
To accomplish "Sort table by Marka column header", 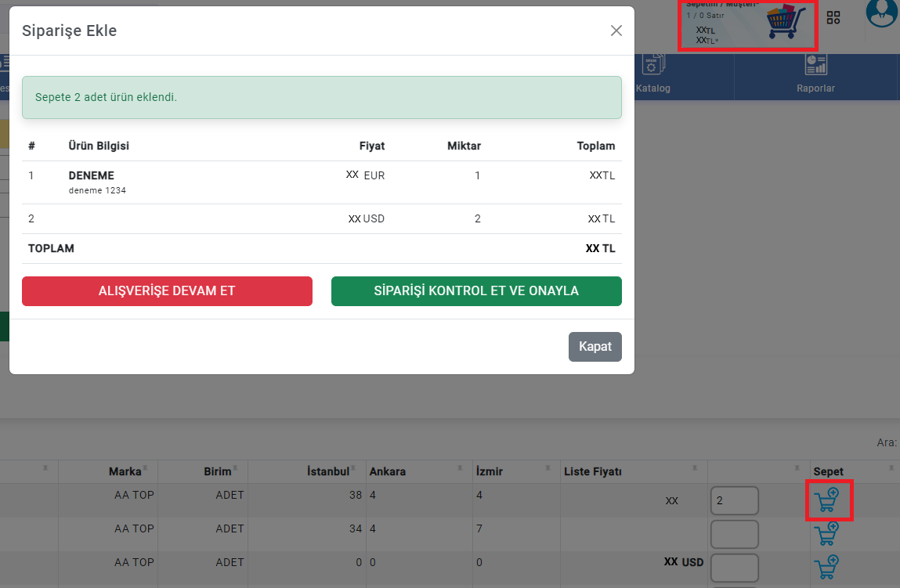I will [125, 471].
